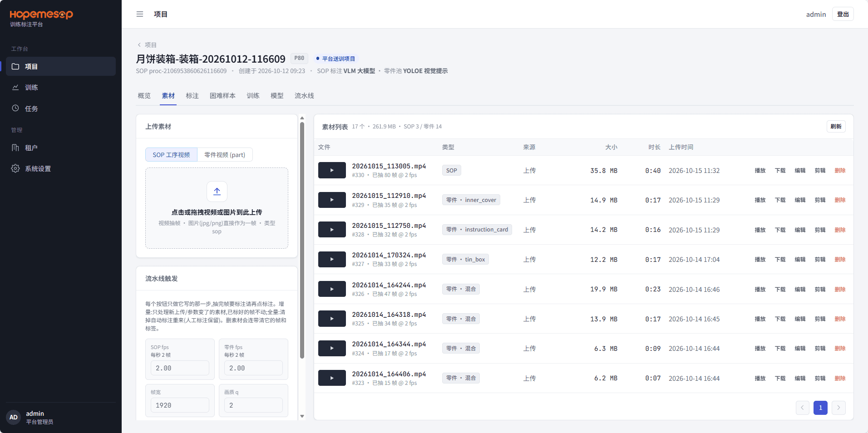Play thumbnail for 20261014_164318.mp4
The width and height of the screenshot is (868, 433).
pos(332,319)
